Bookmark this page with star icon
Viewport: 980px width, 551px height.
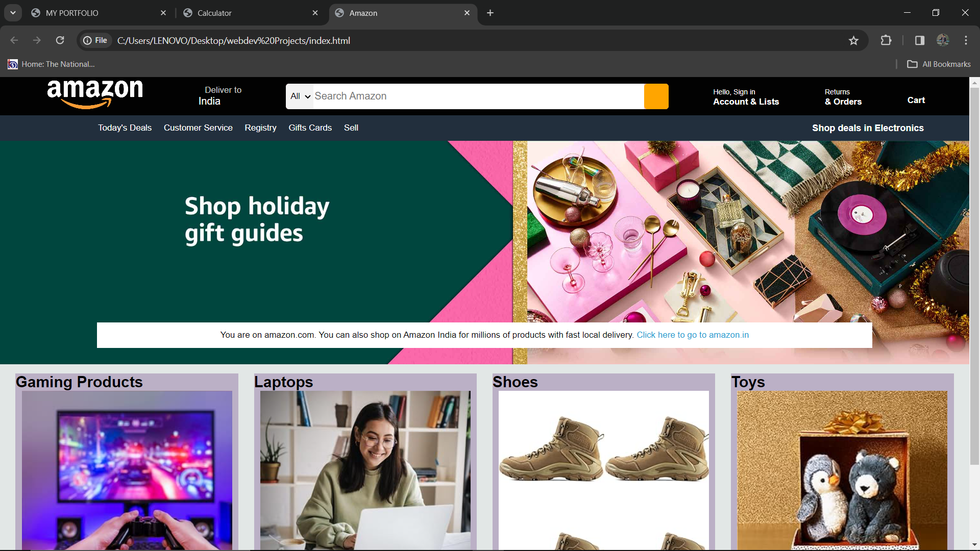click(x=853, y=40)
